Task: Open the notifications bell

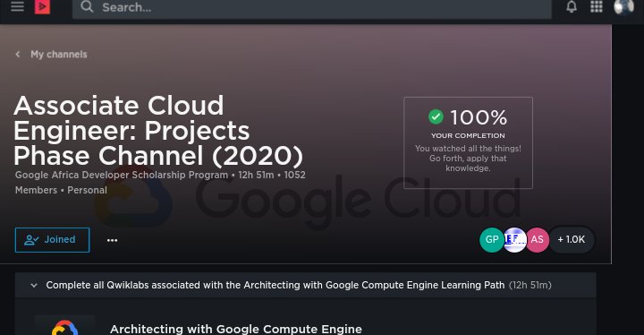Action: 572,7
